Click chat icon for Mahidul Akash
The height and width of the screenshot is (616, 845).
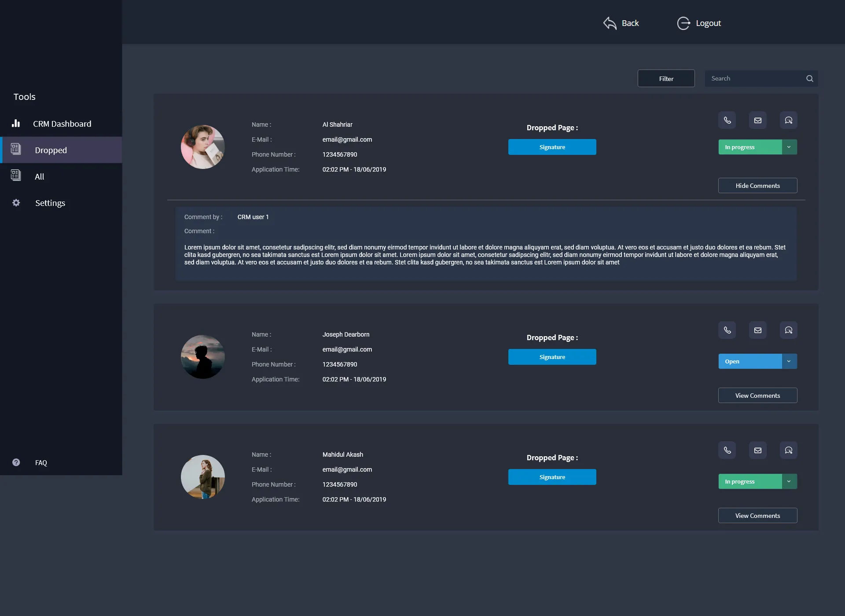point(788,450)
